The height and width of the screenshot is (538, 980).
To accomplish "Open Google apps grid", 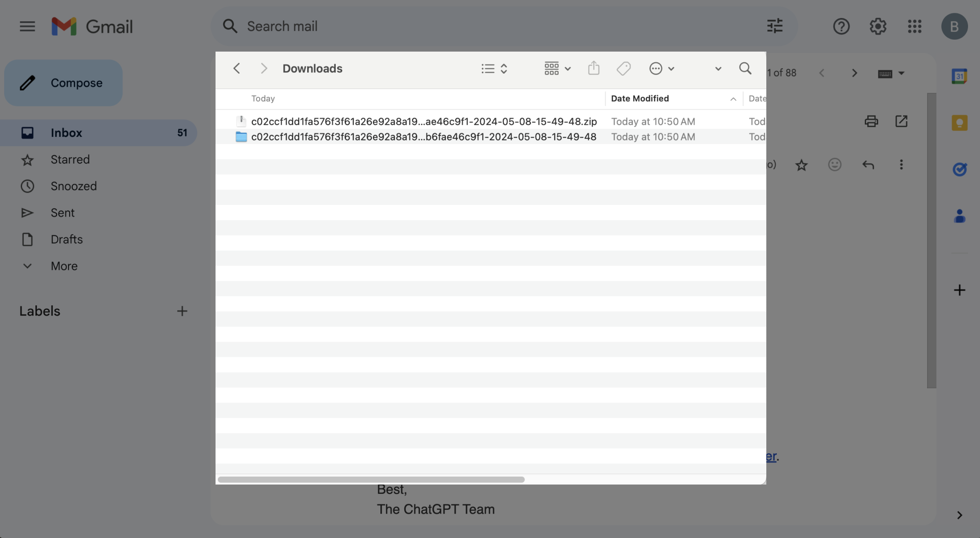I will pyautogui.click(x=915, y=26).
